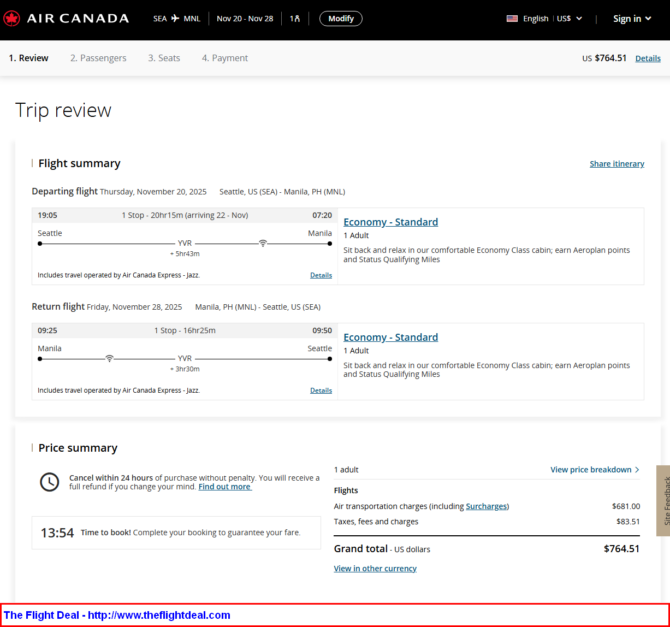
Task: Click the AIR CANADA wordmark
Action: click(x=78, y=18)
